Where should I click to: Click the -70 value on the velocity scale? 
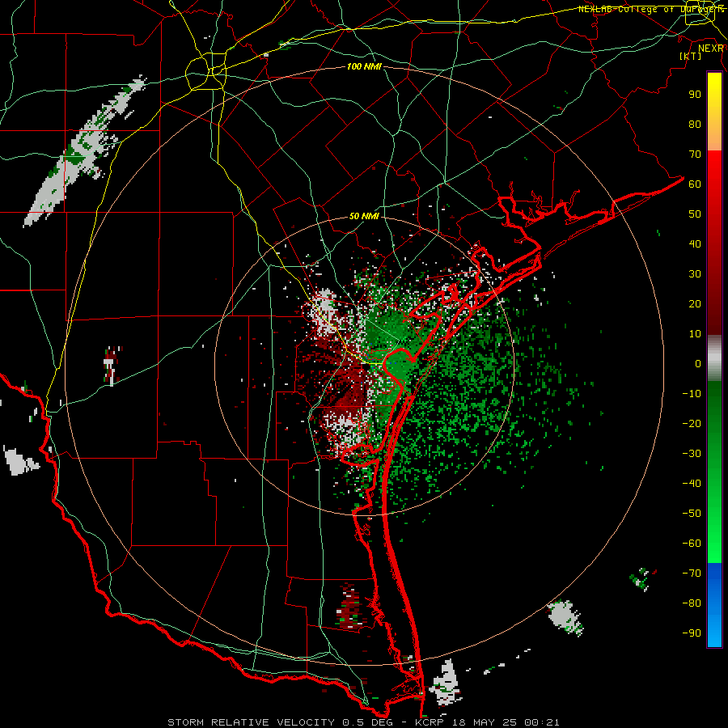click(692, 573)
